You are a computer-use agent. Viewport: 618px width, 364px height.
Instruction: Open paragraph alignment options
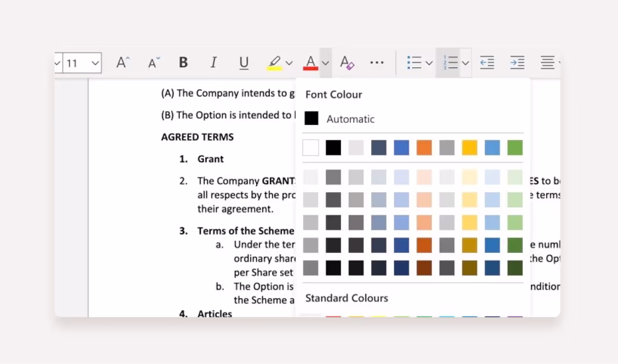[x=548, y=63]
